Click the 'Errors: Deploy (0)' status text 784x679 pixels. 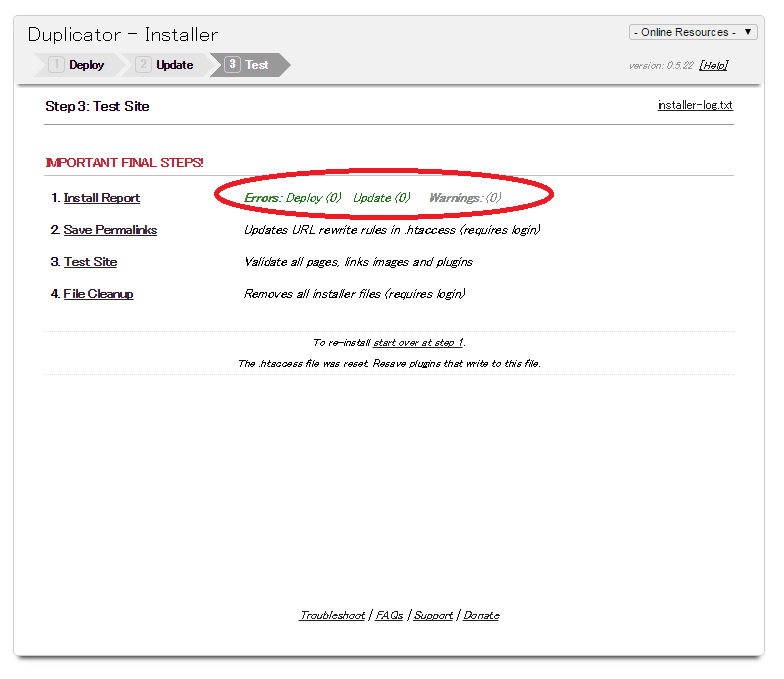[x=292, y=198]
